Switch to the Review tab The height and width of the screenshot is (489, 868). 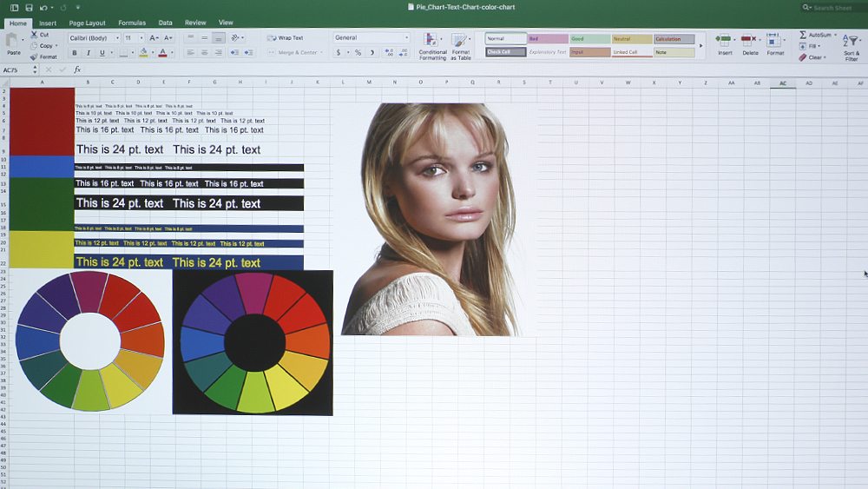[194, 23]
